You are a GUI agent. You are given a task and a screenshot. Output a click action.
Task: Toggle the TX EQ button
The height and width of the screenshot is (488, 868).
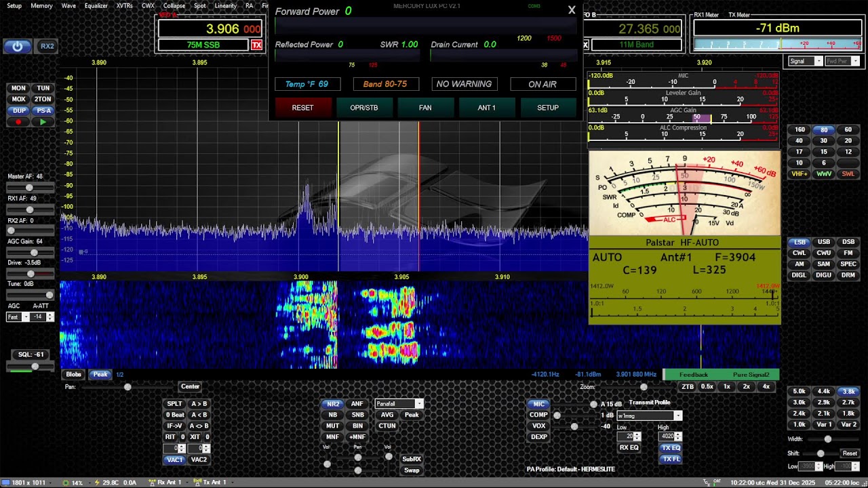pyautogui.click(x=671, y=448)
